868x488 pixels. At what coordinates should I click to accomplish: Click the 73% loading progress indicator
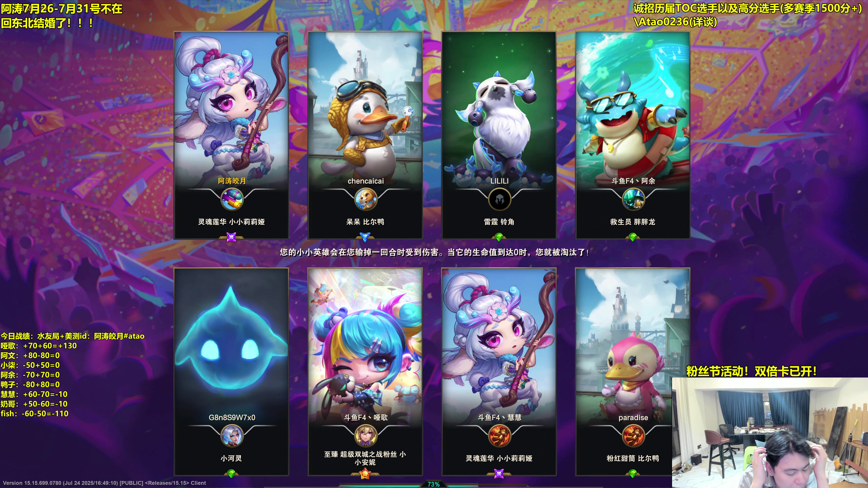coord(434,484)
